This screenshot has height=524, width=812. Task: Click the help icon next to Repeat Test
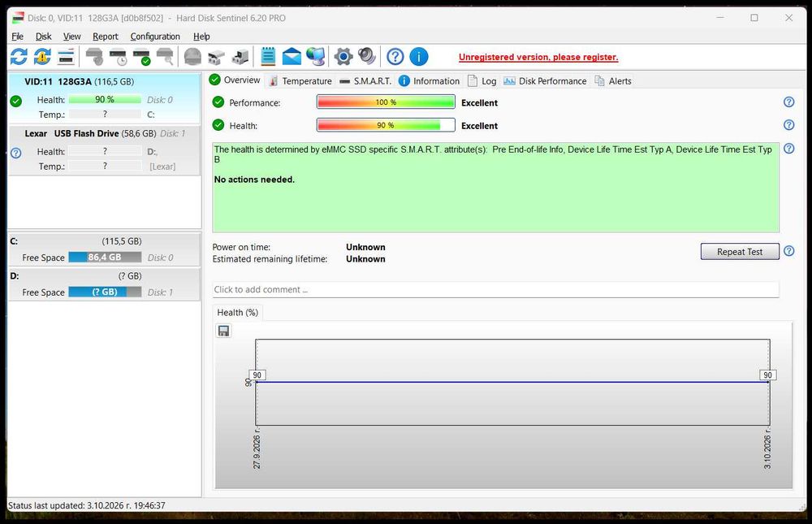tap(788, 251)
